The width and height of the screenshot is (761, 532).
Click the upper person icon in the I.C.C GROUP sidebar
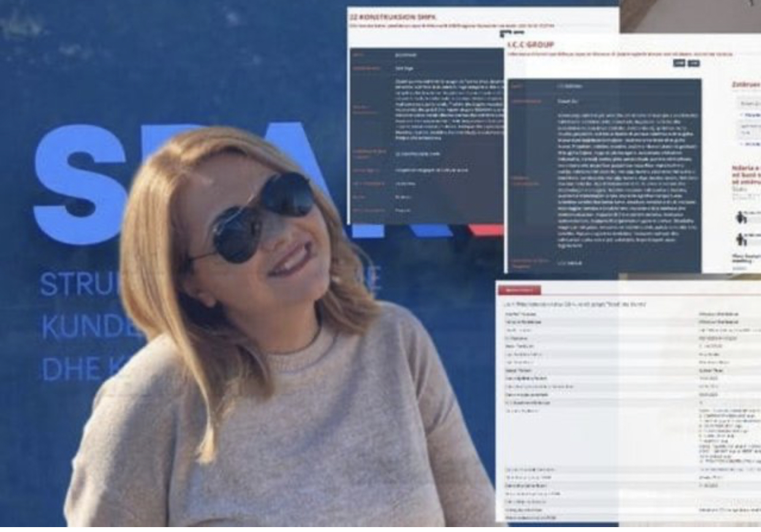pyautogui.click(x=741, y=217)
